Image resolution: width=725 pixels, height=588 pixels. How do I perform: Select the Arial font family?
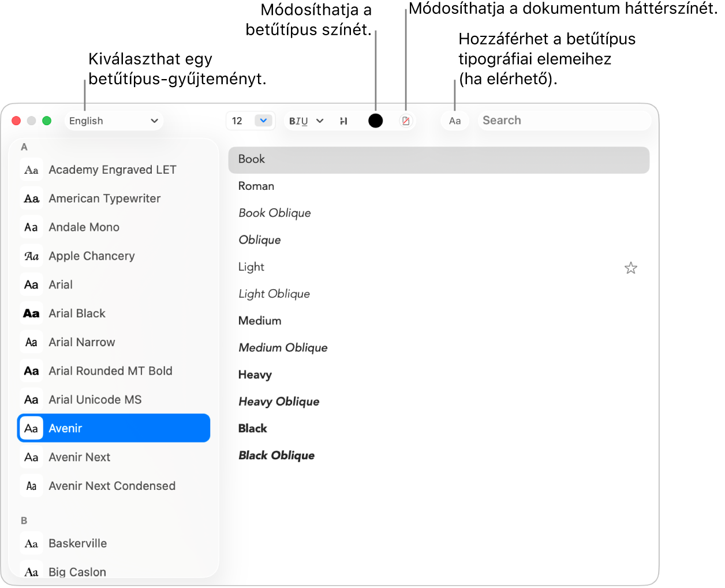pyautogui.click(x=114, y=284)
